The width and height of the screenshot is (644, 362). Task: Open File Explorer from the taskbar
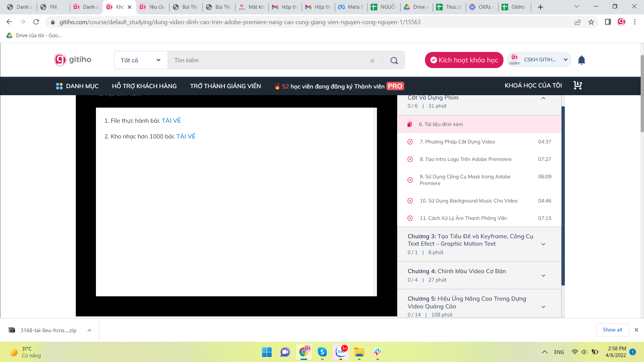[359, 352]
